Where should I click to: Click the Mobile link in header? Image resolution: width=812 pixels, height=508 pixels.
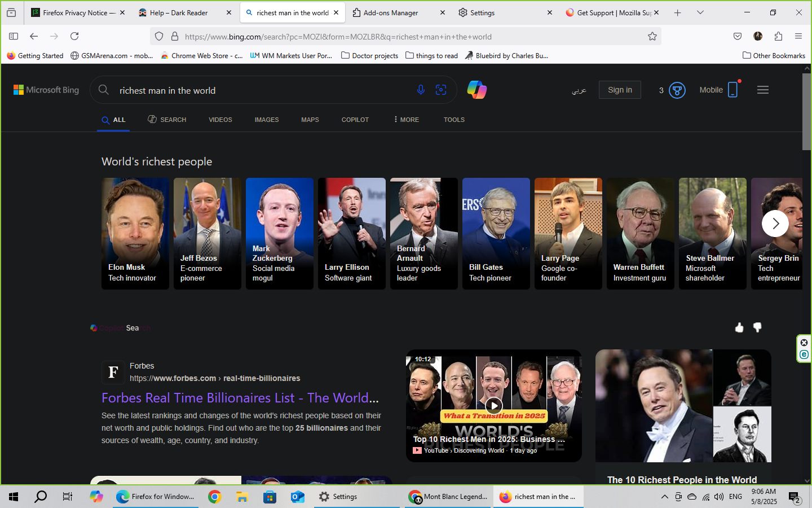coord(718,90)
